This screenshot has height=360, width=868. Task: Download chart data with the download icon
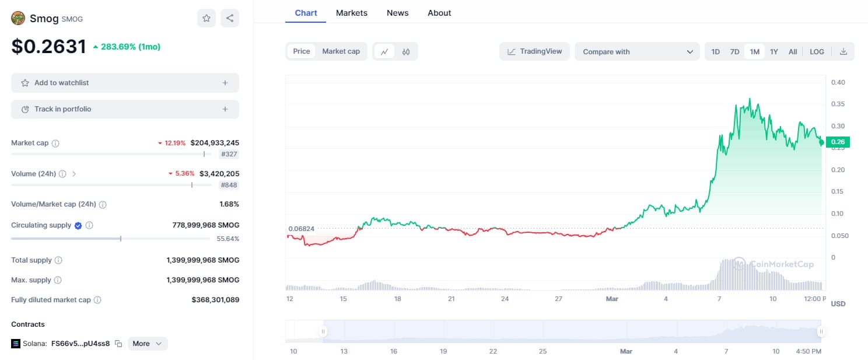pos(843,51)
